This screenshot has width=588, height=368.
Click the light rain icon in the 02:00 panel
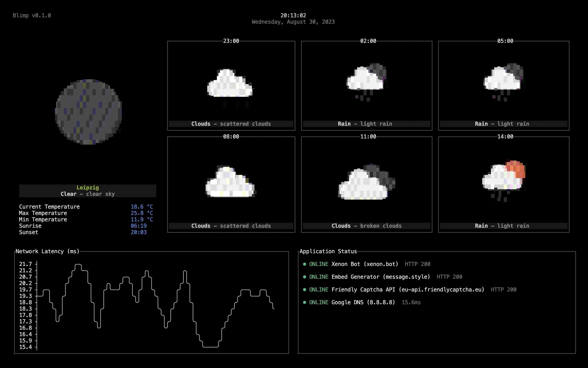pos(366,80)
